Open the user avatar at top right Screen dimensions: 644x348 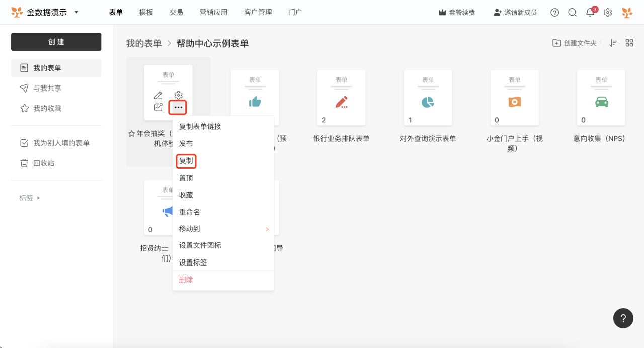click(x=627, y=12)
